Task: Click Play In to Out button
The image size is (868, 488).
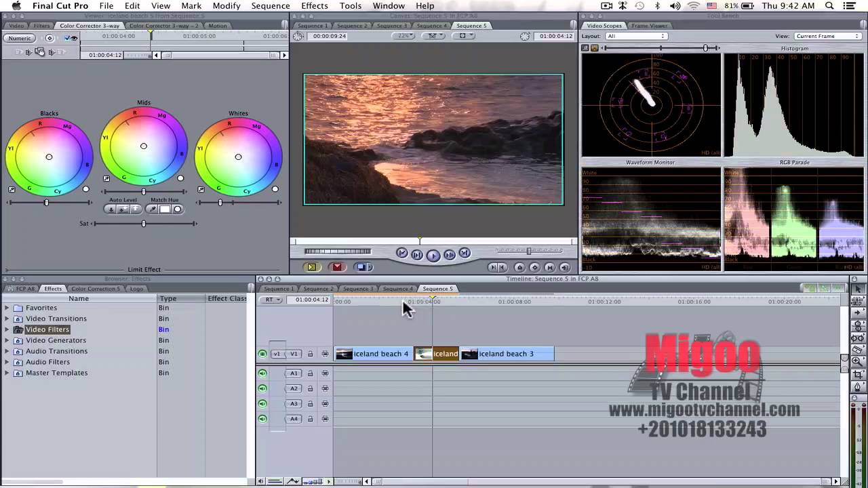Action: click(x=417, y=255)
